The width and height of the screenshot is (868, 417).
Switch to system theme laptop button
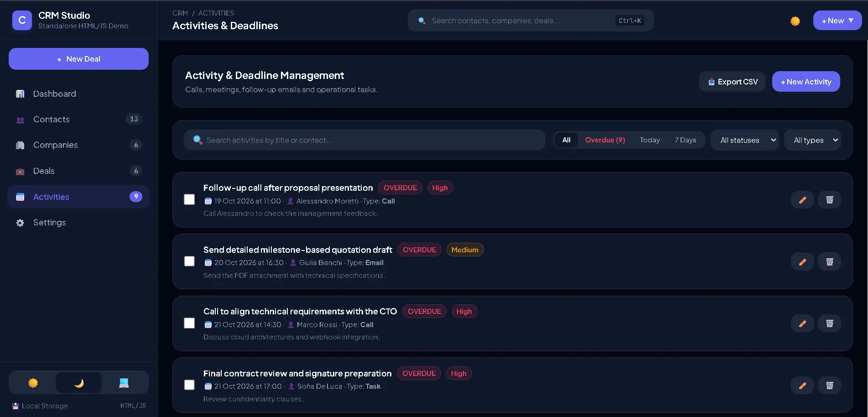coord(124,383)
